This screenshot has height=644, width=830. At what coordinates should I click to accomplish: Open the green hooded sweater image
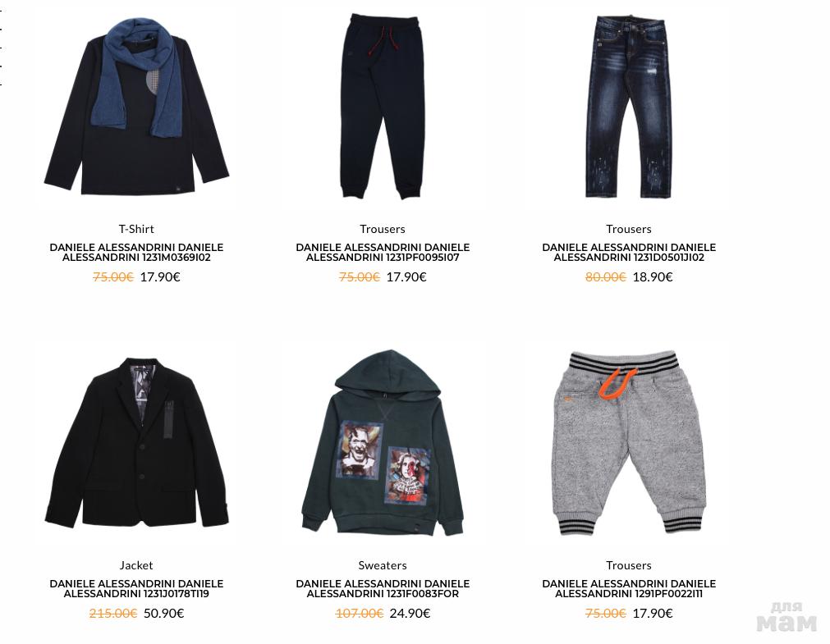click(x=383, y=443)
